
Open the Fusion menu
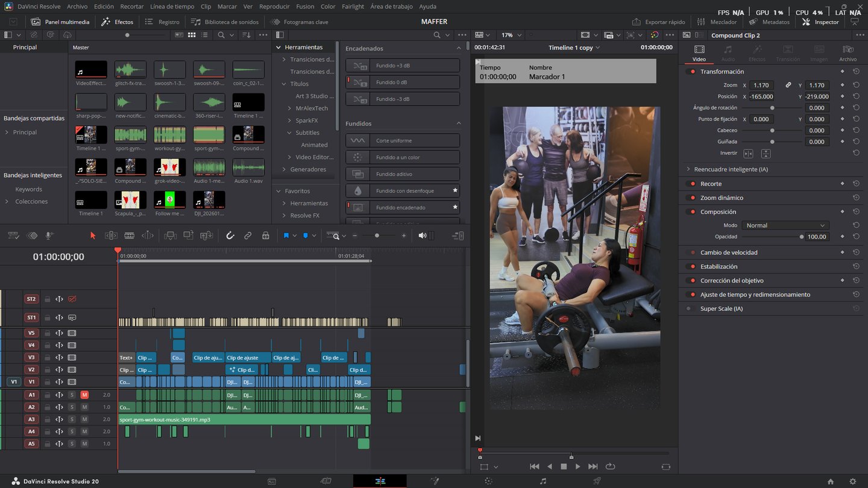305,7
